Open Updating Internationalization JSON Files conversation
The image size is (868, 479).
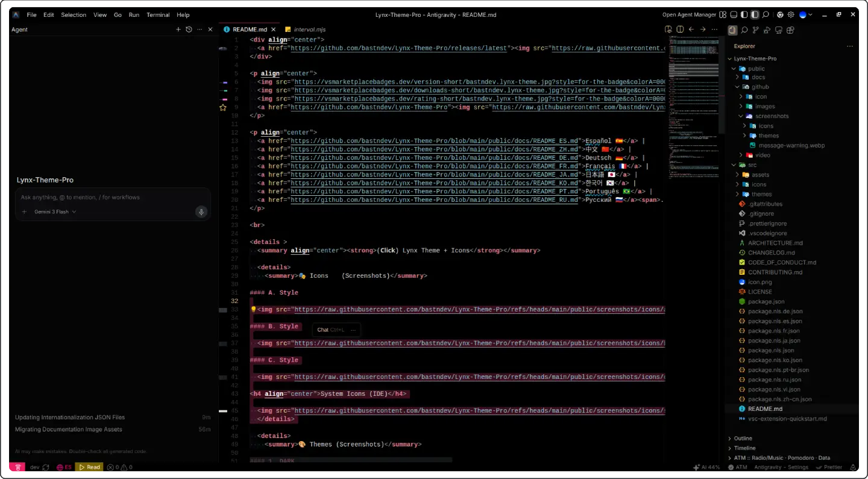(x=113, y=417)
